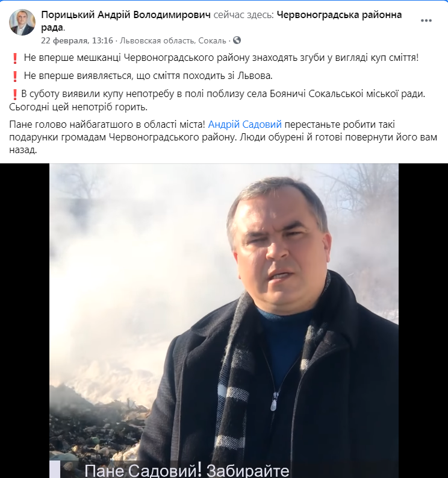Click the author's round profile avatar
The image size is (448, 478).
pos(22,22)
